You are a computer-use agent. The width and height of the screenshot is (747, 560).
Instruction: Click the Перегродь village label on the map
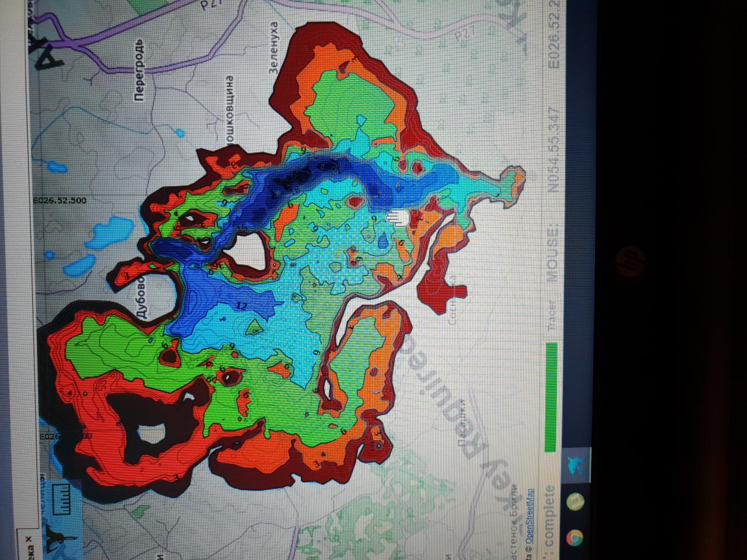point(140,70)
